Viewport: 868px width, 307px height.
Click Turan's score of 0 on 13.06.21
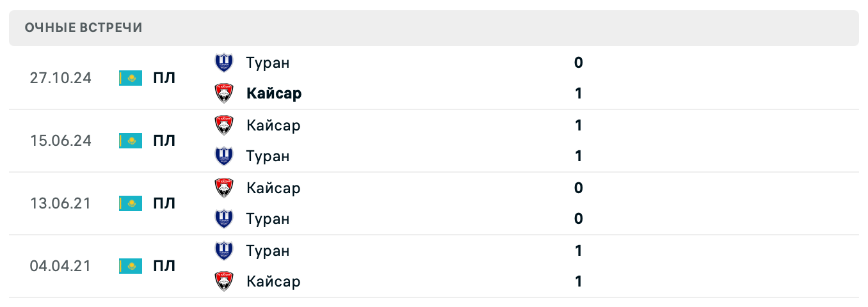tap(579, 219)
